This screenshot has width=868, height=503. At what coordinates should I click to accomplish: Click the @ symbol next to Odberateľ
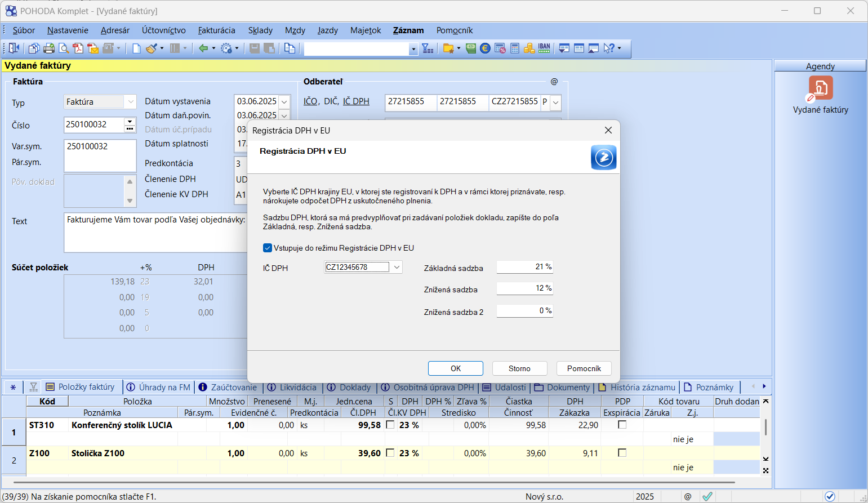[x=554, y=82]
